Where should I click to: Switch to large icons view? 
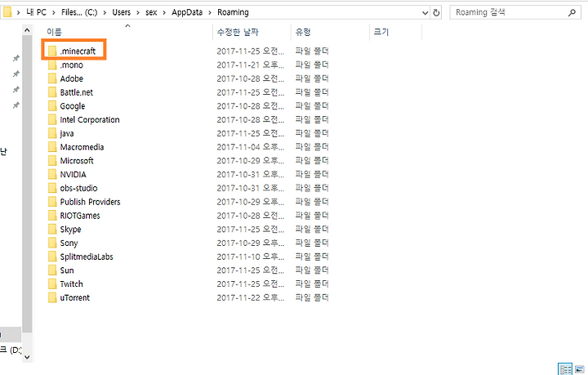click(x=580, y=369)
